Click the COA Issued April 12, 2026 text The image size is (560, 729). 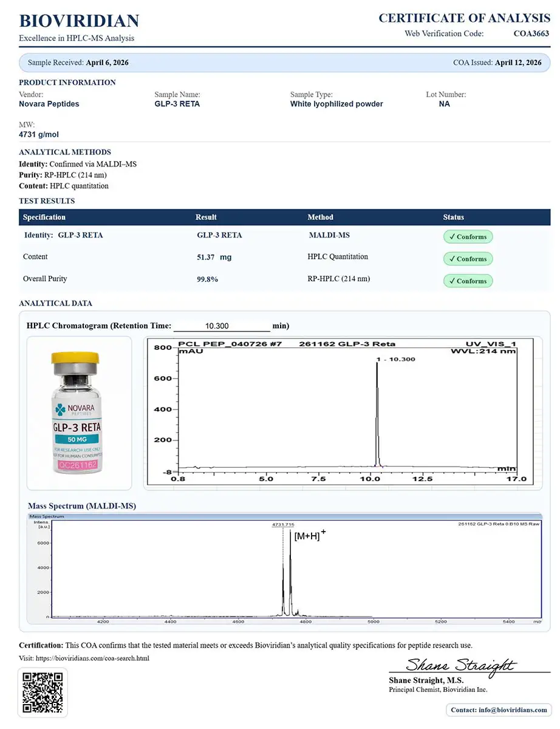[x=497, y=63]
